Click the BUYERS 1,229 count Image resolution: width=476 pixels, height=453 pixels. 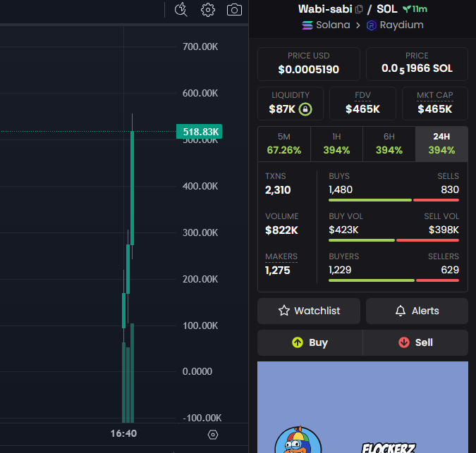click(340, 270)
